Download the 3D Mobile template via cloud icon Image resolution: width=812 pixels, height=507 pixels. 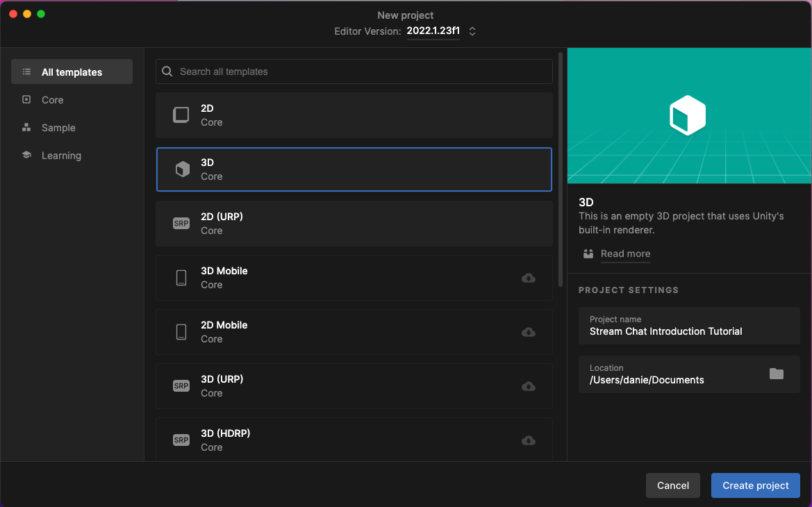coord(529,278)
